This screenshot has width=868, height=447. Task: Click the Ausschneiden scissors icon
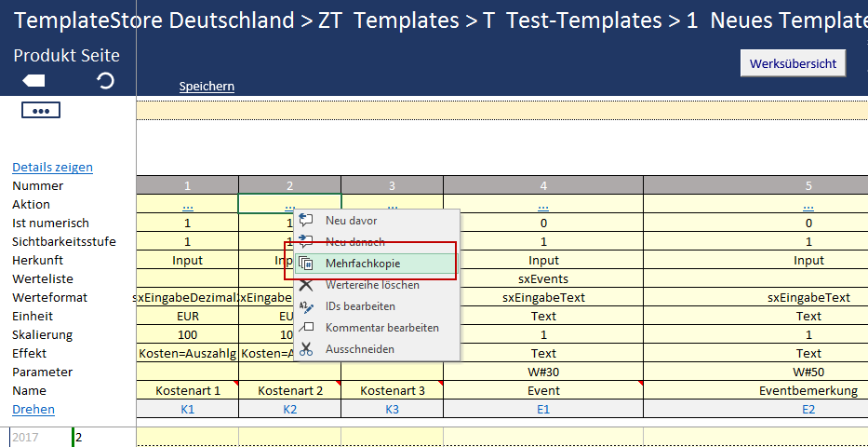pos(307,349)
